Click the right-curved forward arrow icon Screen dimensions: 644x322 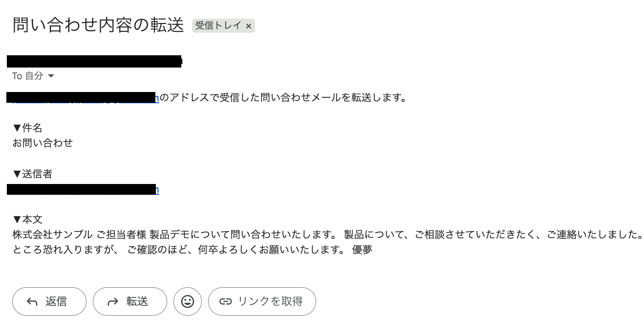[113, 302]
